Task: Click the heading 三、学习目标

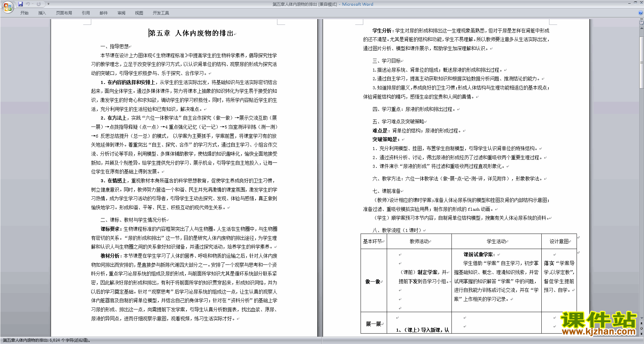Action: [386, 61]
